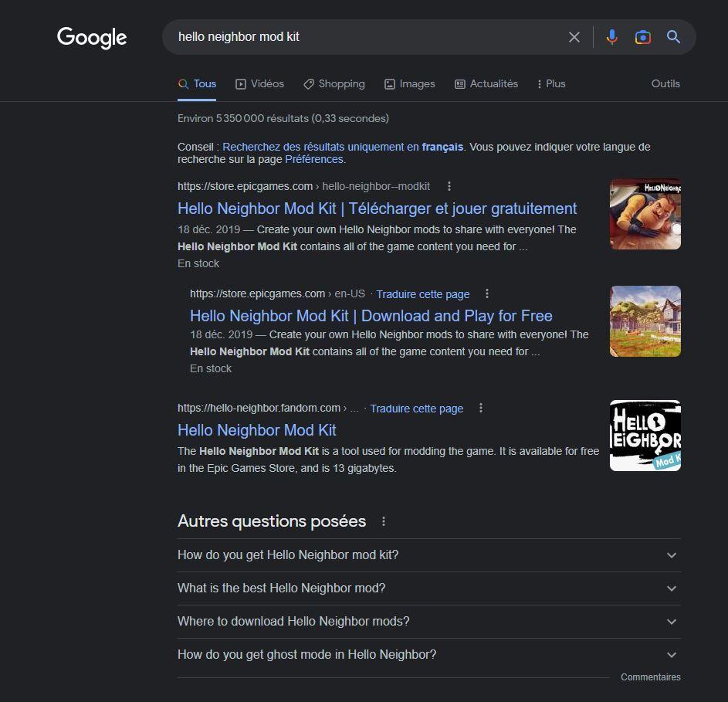The image size is (728, 702).
Task: Clear the search box with the X icon
Action: (x=574, y=37)
